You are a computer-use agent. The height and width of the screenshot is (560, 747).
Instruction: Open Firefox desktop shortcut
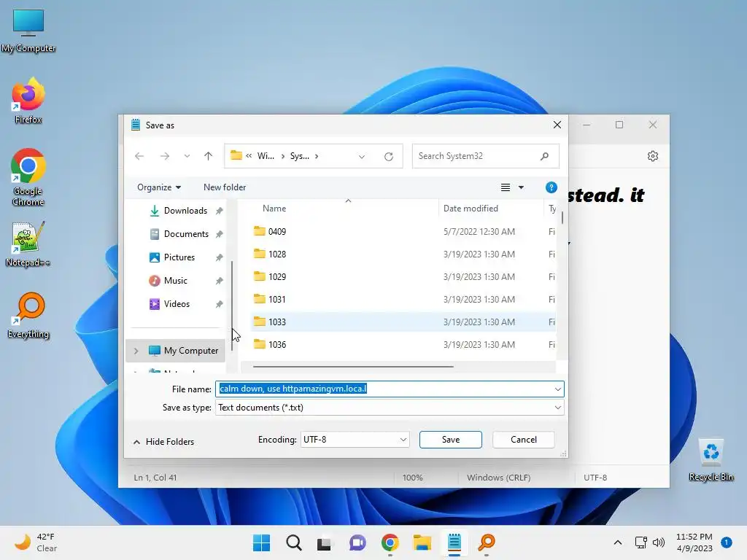pyautogui.click(x=28, y=101)
